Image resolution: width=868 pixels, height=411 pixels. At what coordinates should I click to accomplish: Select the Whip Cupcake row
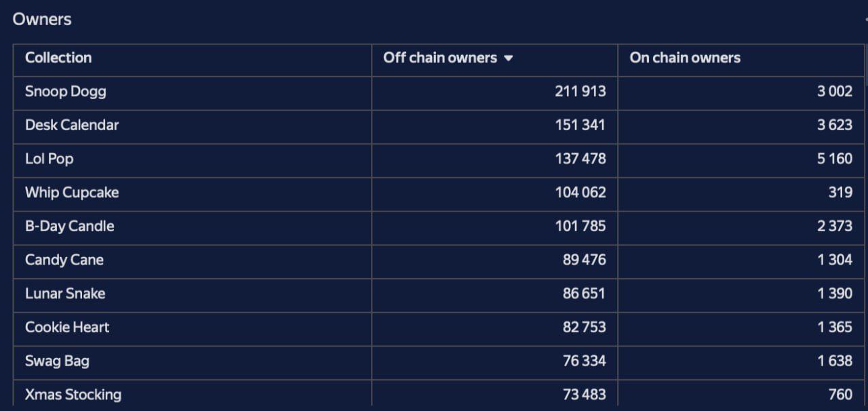439,195
